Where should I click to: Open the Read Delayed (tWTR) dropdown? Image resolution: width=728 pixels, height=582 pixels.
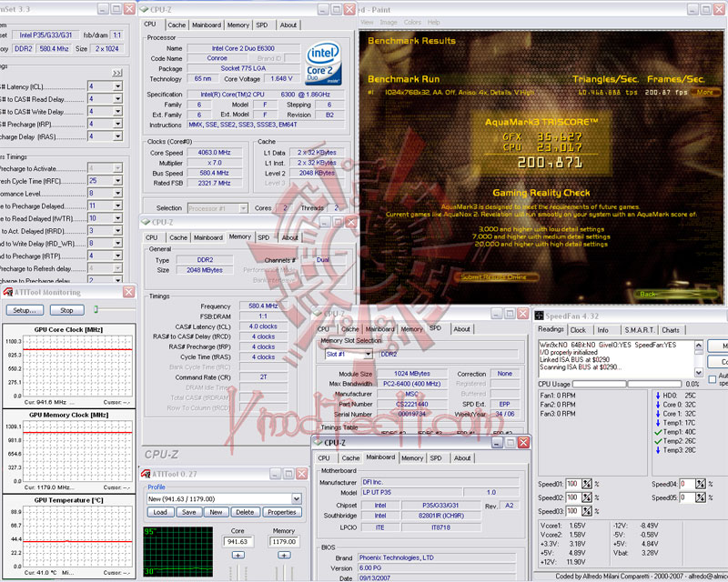pos(117,218)
